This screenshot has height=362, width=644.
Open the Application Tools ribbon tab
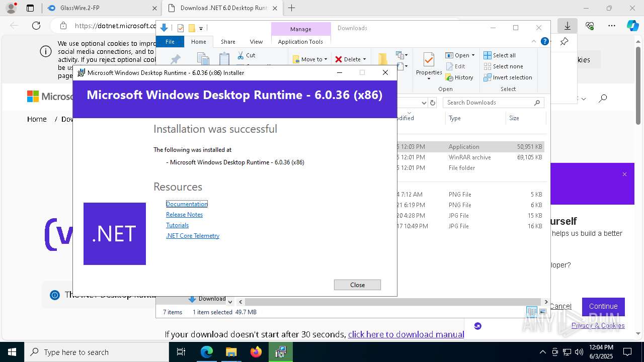pyautogui.click(x=300, y=42)
